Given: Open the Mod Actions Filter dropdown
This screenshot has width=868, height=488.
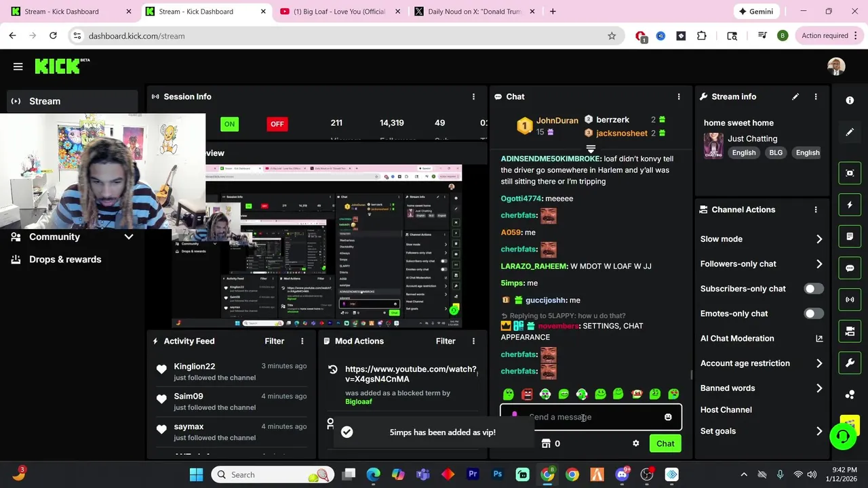Looking at the screenshot, I should [x=446, y=341].
